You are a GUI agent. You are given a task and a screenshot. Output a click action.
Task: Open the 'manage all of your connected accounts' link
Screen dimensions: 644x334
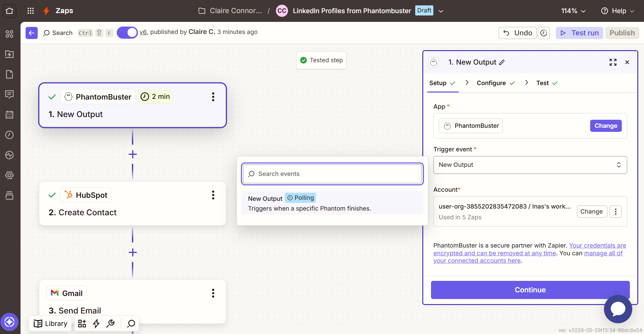click(x=528, y=257)
